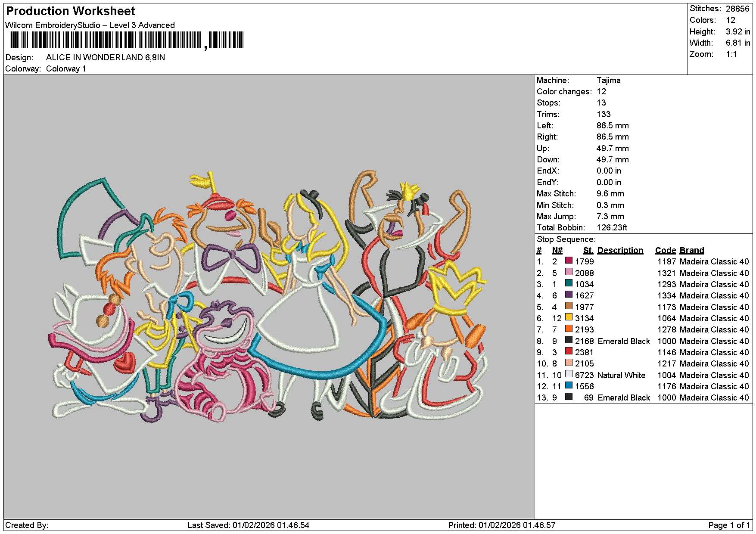This screenshot has height=534, width=756.
Task: Click the Height value 3.92 in
Action: (x=738, y=31)
